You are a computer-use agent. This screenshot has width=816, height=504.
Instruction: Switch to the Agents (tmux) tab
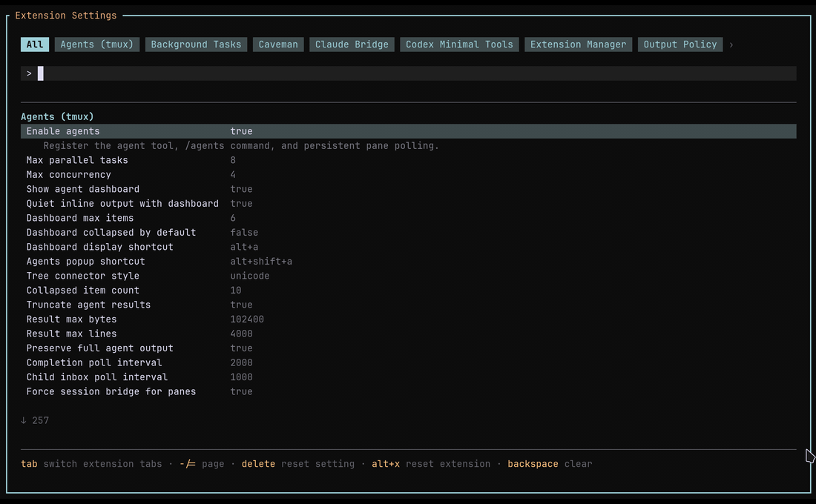point(96,44)
